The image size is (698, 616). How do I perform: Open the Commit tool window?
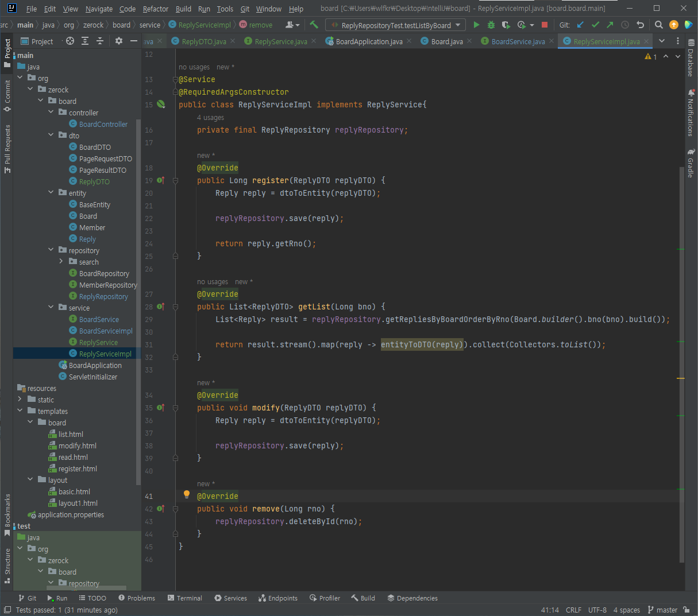pyautogui.click(x=7, y=95)
